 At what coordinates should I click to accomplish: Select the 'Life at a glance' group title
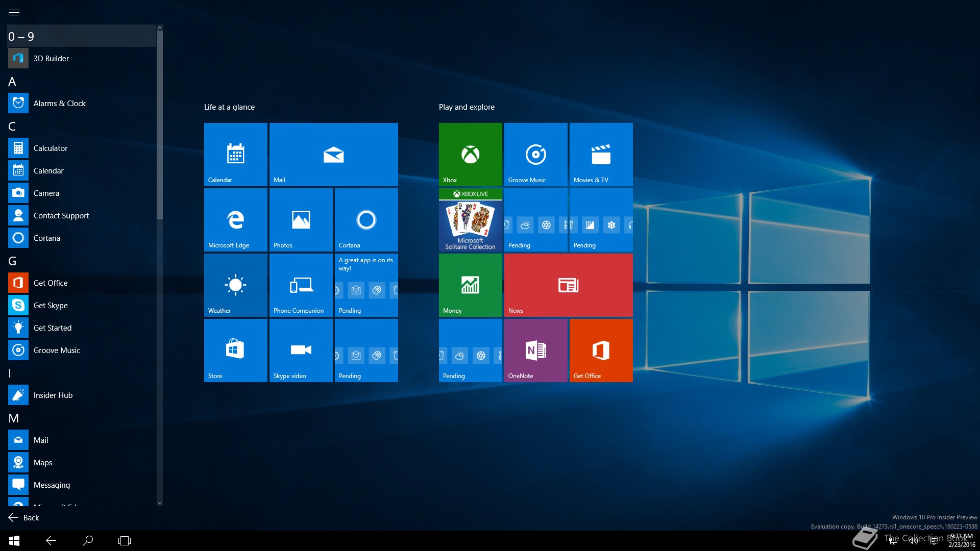[x=229, y=107]
